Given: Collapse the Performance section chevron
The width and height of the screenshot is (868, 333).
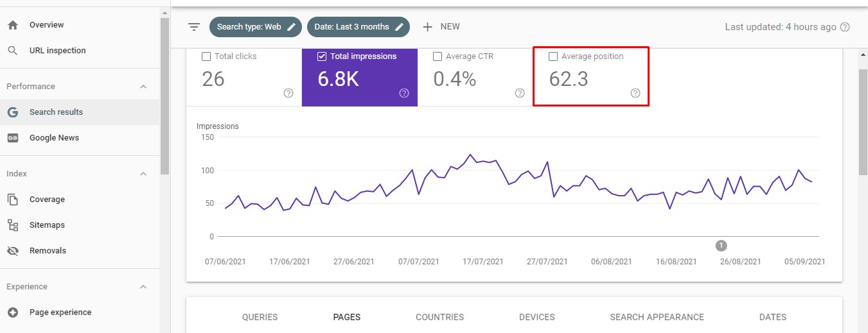Looking at the screenshot, I should tap(143, 87).
